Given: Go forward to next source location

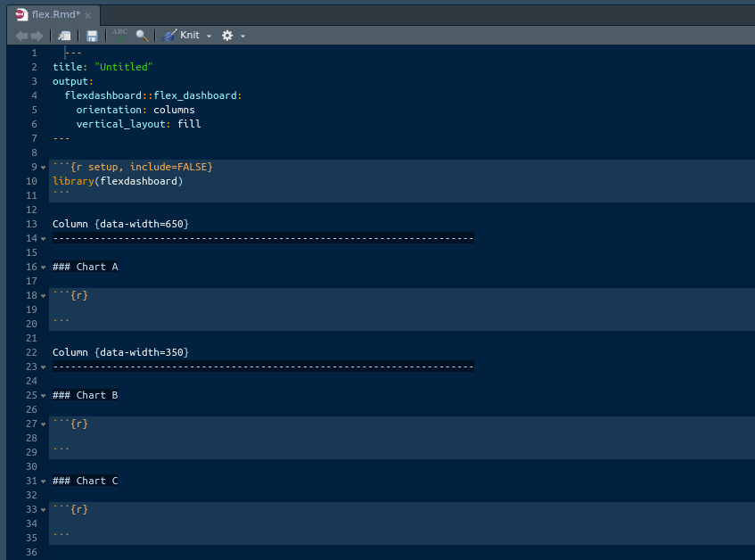Looking at the screenshot, I should [37, 36].
